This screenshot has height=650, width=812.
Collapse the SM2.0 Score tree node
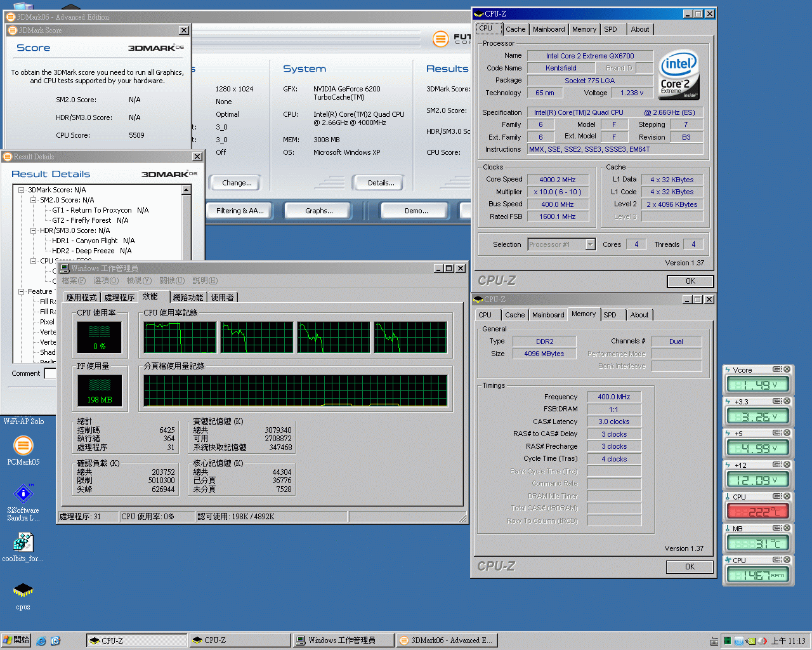34,200
